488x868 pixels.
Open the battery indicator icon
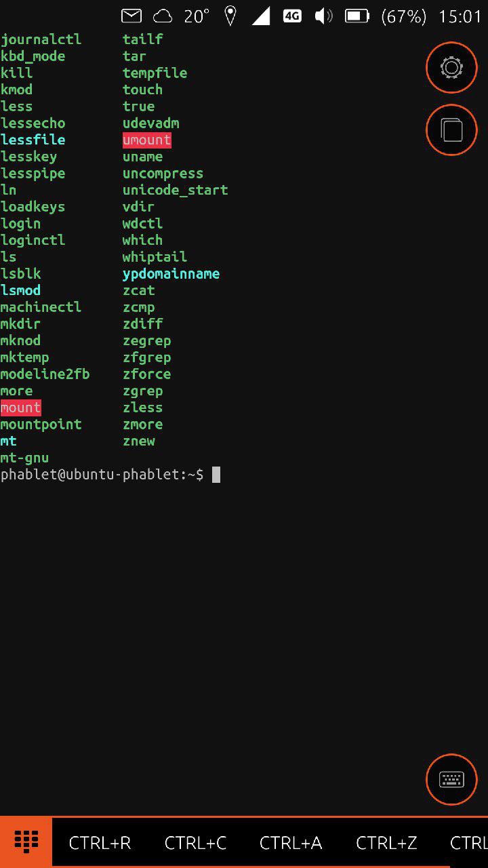(357, 16)
